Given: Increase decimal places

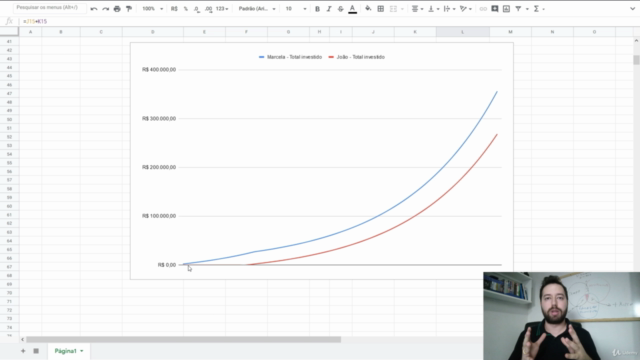Looking at the screenshot, I should click(x=209, y=9).
